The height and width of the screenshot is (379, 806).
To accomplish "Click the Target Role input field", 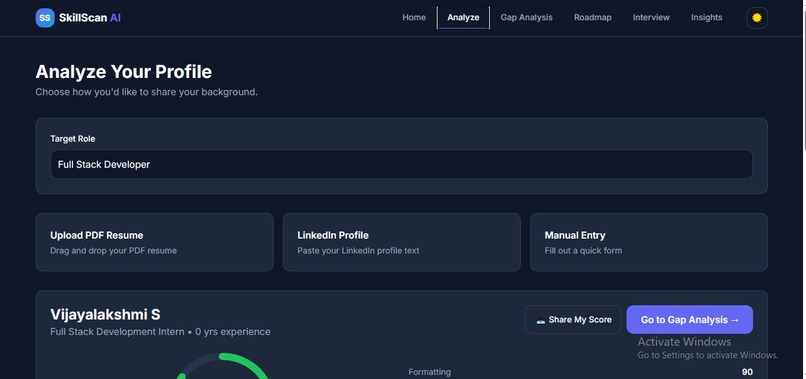I will (x=401, y=165).
